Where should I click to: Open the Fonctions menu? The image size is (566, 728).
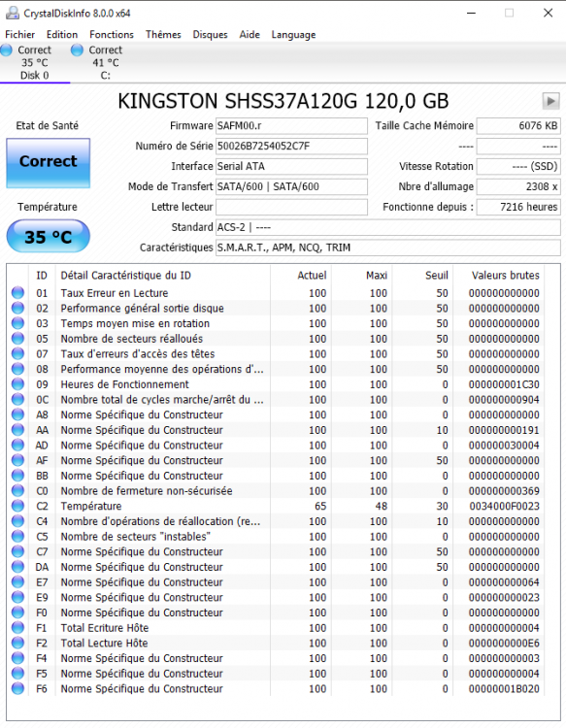click(112, 34)
